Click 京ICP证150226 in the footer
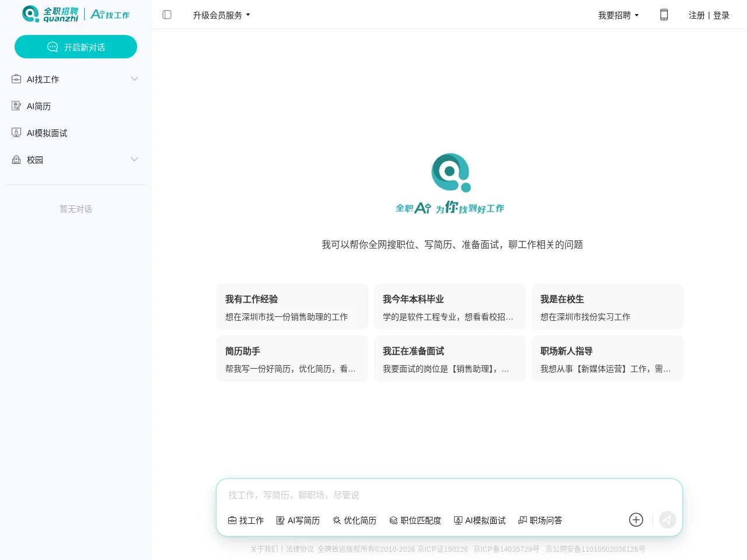Screen dimensions: 747x560 pyautogui.click(x=443, y=549)
